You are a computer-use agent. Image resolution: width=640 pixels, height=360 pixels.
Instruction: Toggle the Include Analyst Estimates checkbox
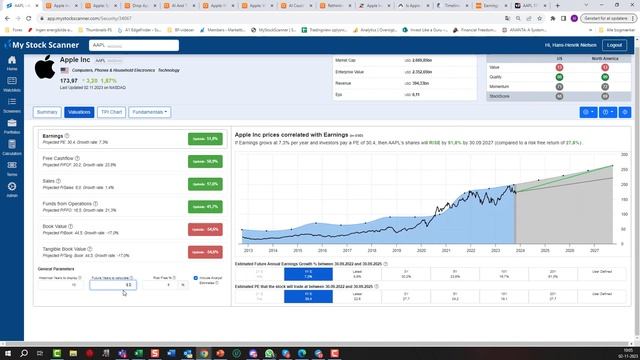point(196,278)
